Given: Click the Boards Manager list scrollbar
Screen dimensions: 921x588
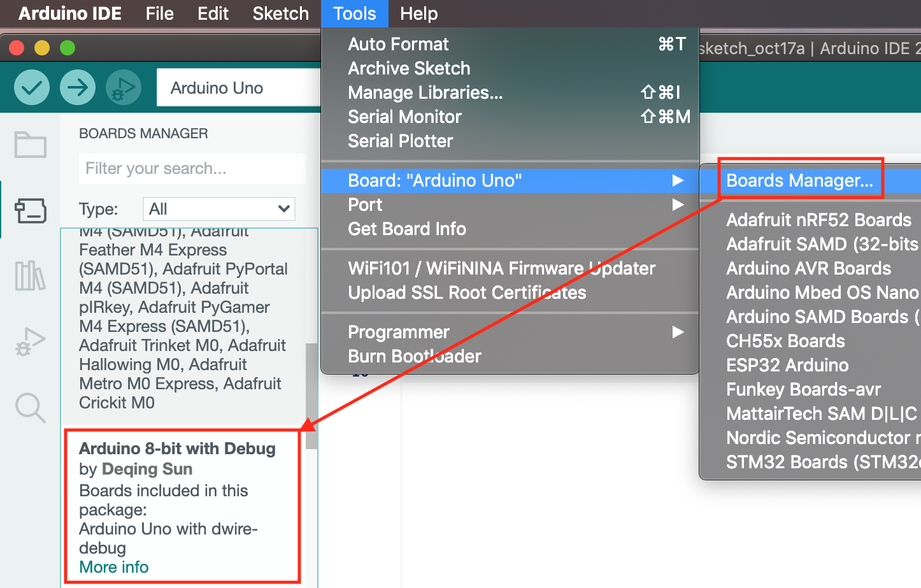Looking at the screenshot, I should [311, 396].
